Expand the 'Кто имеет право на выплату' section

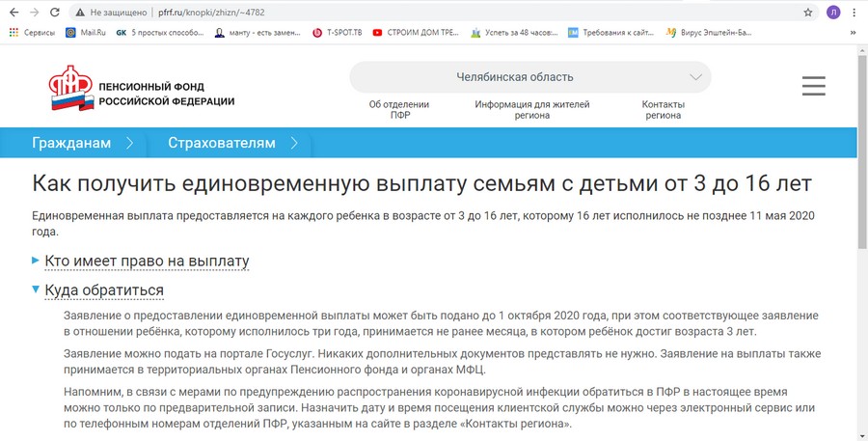tap(147, 262)
